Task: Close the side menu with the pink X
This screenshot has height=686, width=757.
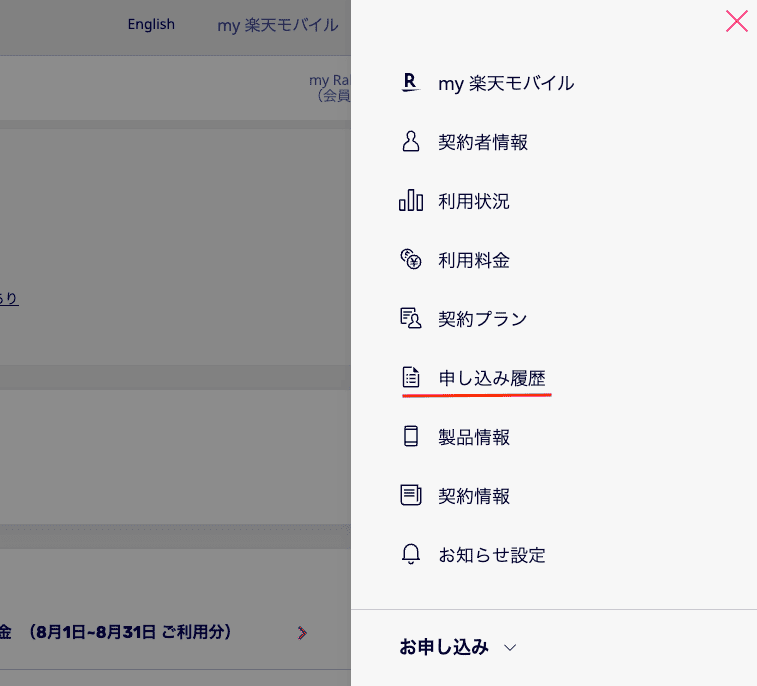Action: point(737,22)
